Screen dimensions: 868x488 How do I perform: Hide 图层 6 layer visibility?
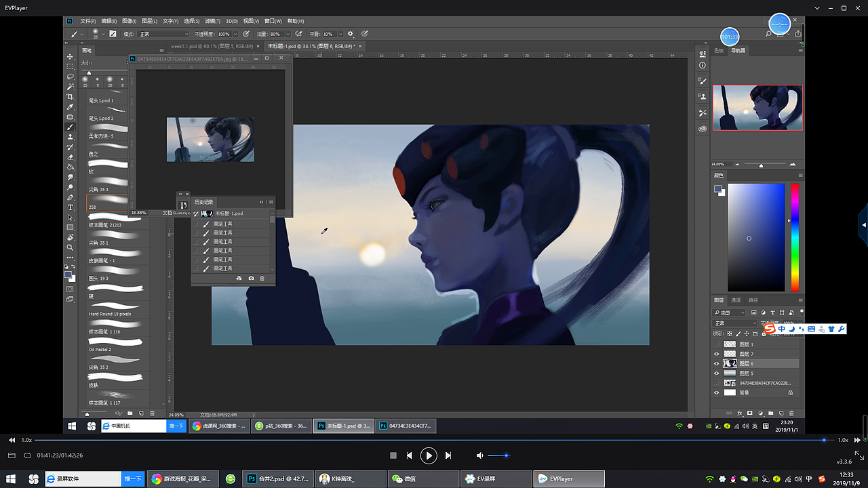[717, 364]
